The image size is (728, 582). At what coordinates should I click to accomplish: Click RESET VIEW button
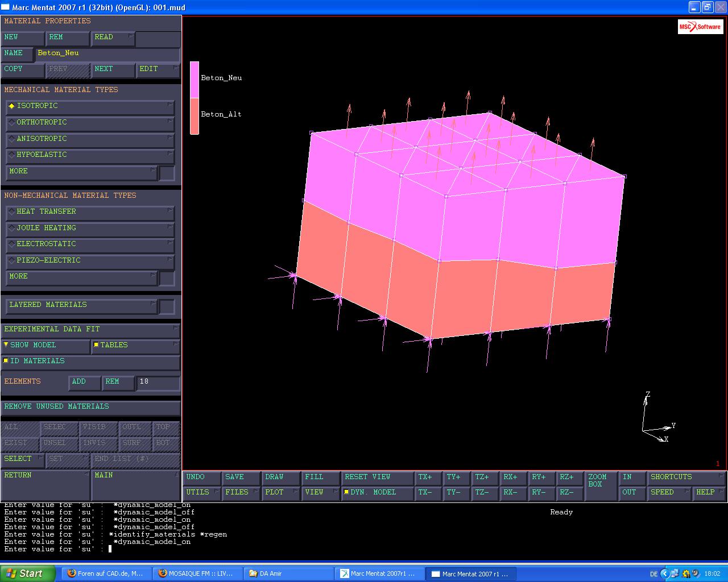(x=377, y=477)
